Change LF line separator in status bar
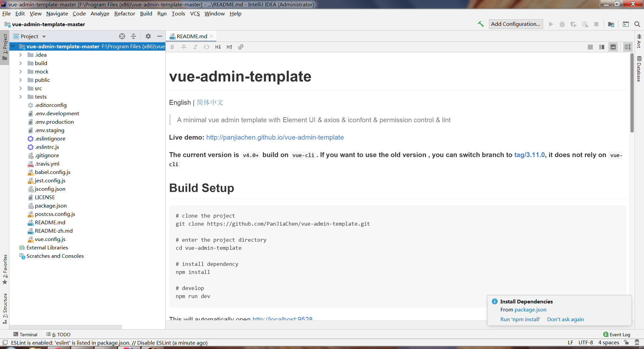The width and height of the screenshot is (644, 349). pyautogui.click(x=571, y=343)
